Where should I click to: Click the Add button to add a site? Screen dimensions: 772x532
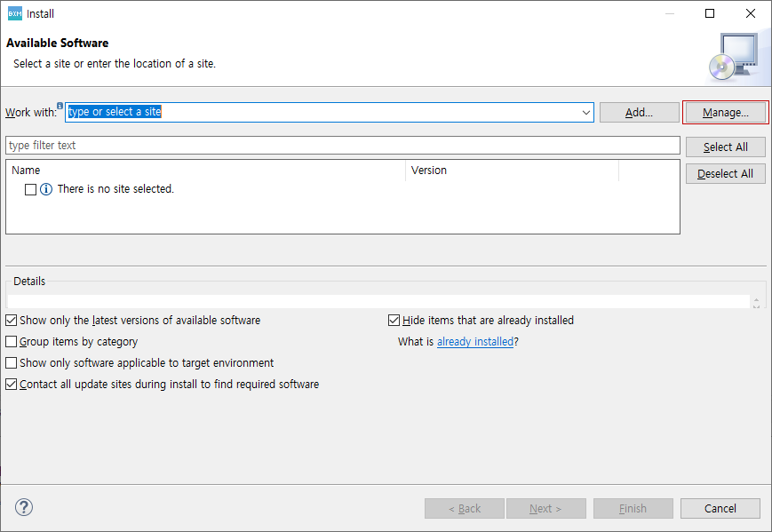point(639,112)
